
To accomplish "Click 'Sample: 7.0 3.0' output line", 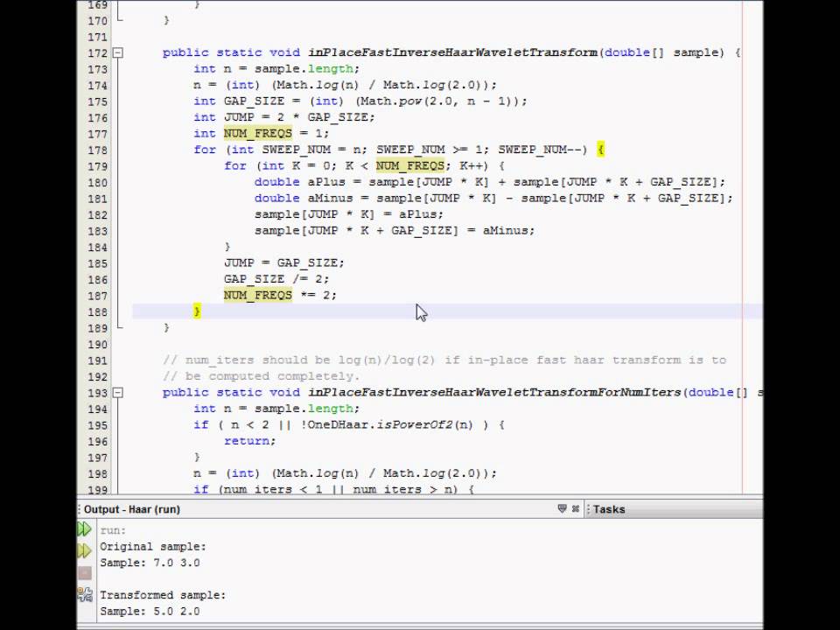I will tap(150, 563).
